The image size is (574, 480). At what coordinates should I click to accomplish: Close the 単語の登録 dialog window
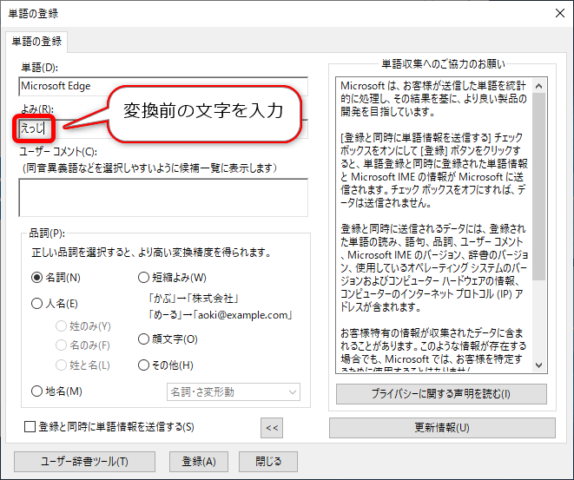coord(560,13)
